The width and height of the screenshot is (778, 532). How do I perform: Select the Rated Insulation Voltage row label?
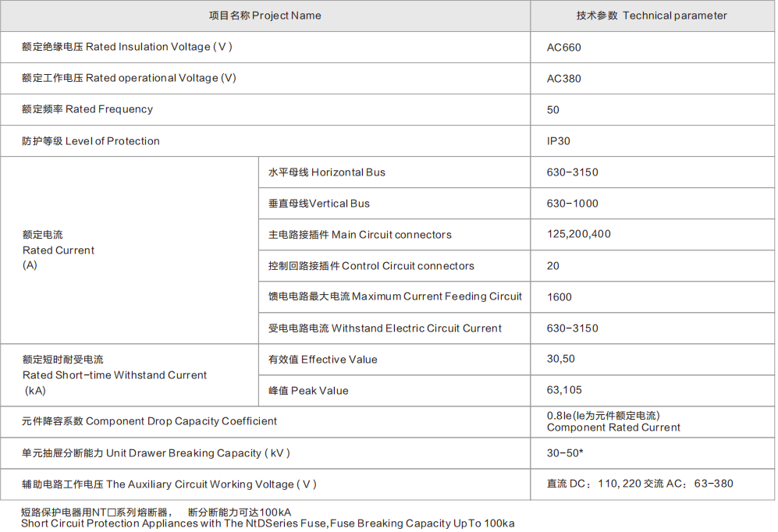(127, 47)
